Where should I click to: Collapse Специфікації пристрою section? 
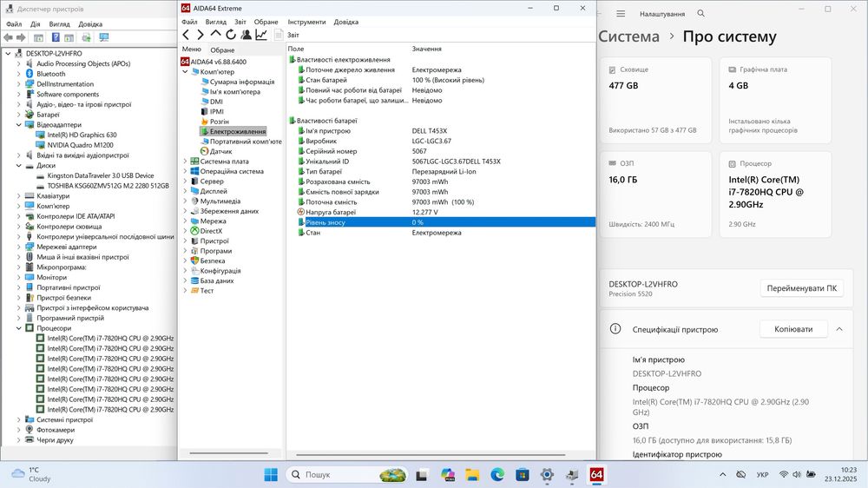[x=839, y=329]
